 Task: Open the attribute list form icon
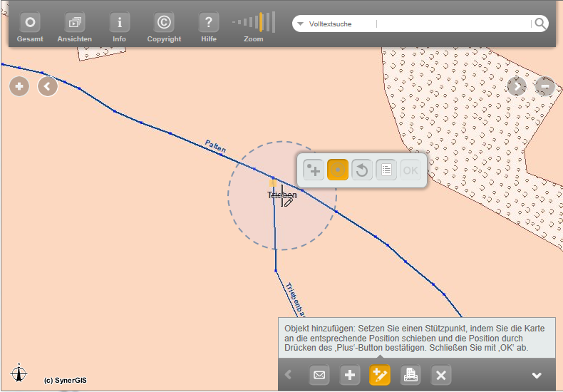pyautogui.click(x=386, y=170)
